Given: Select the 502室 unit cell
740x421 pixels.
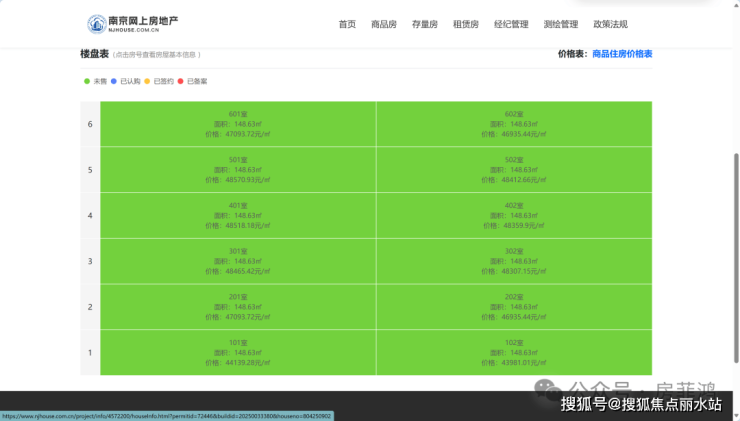Looking at the screenshot, I should coord(514,170).
